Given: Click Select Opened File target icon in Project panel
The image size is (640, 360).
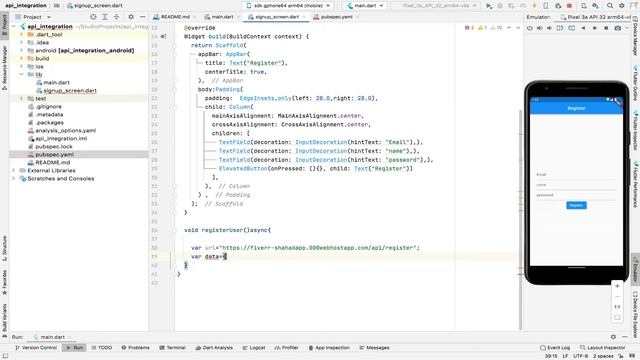Looking at the screenshot, I should point(93,17).
